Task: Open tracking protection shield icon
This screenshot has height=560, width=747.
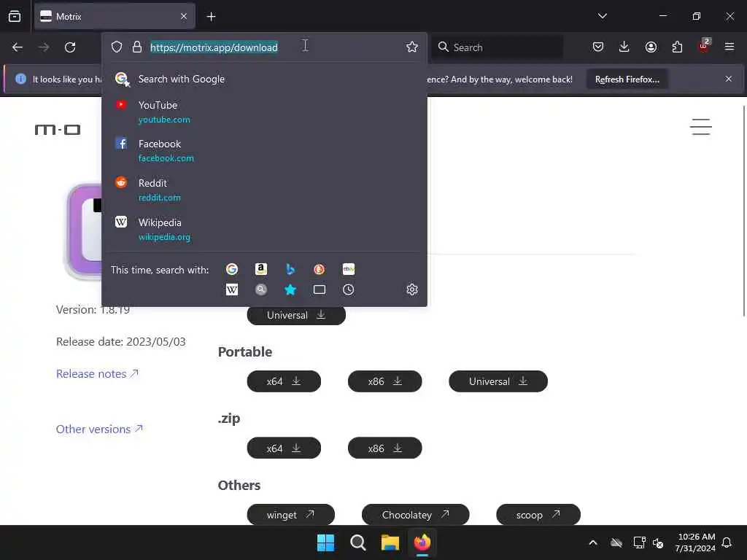Action: click(117, 47)
